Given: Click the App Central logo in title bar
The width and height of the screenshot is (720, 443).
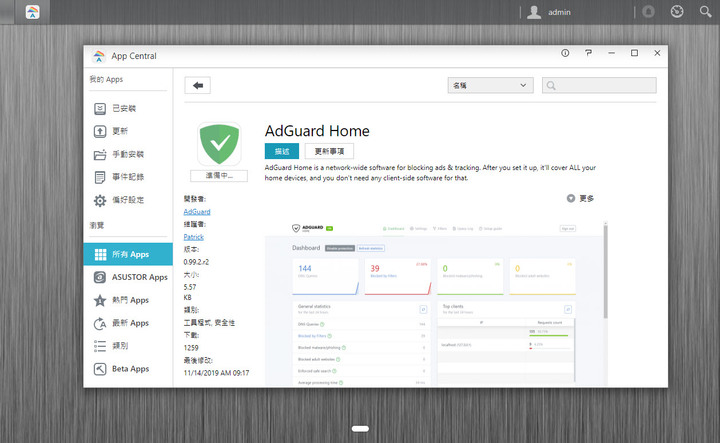Looking at the screenshot, I should click(x=98, y=56).
